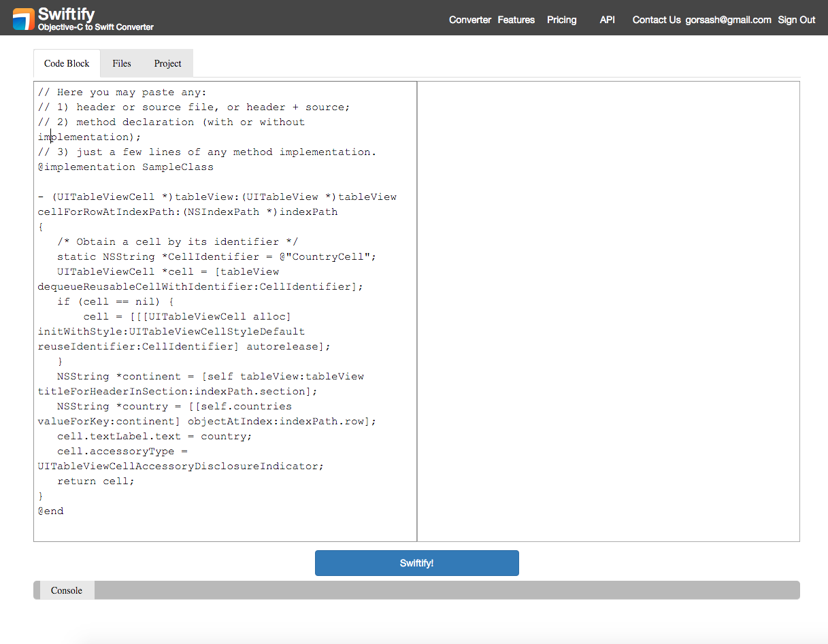Image resolution: width=828 pixels, height=644 pixels.
Task: Click the 'if (cell == nil) {' line
Action: tap(116, 301)
